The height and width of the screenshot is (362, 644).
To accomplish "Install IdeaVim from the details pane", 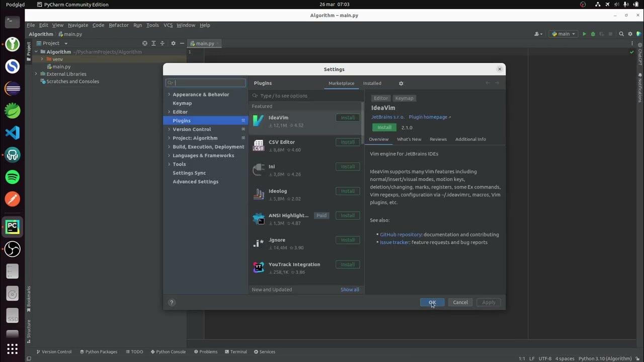I will 384,128.
